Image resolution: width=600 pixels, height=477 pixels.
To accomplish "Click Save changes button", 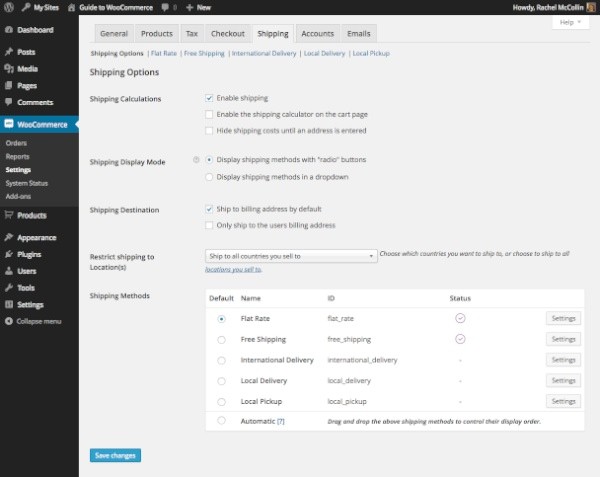I will (x=115, y=455).
